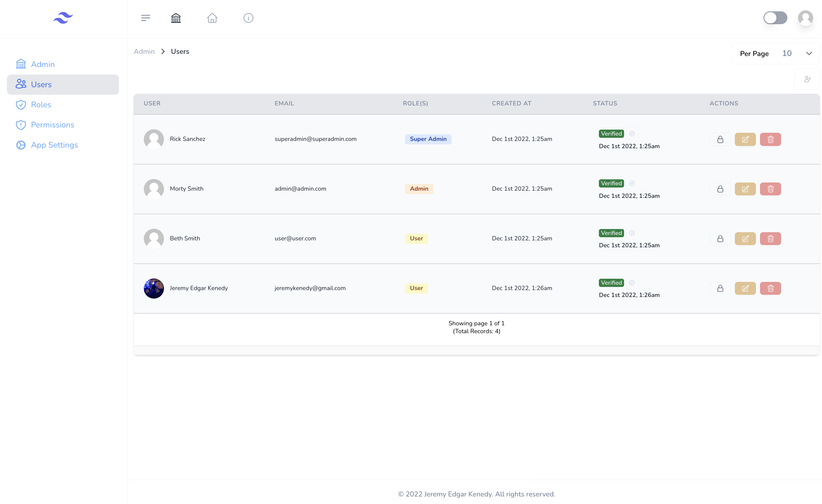Select Permissions in the sidebar

[x=52, y=125]
